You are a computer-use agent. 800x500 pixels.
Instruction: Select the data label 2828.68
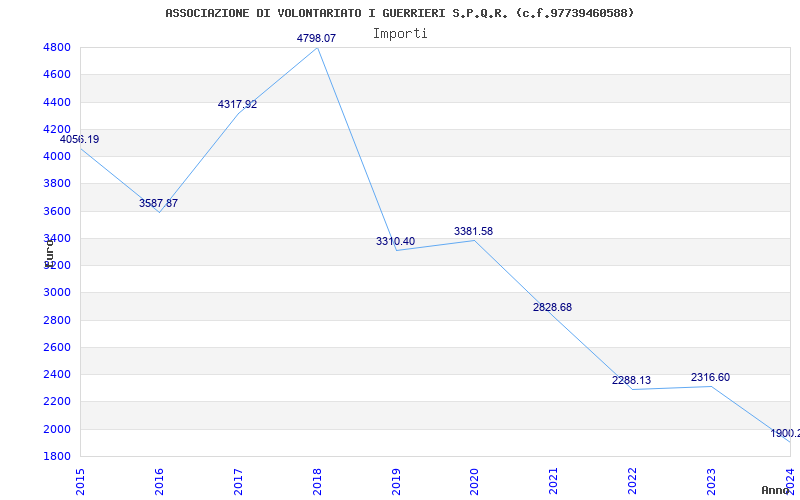(553, 307)
